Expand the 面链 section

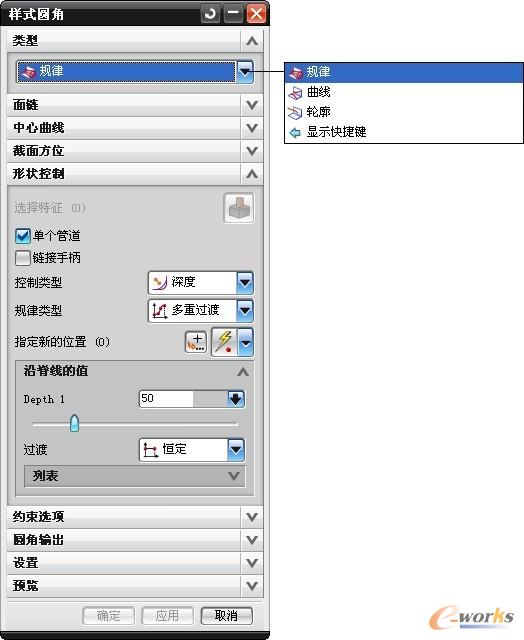135,105
